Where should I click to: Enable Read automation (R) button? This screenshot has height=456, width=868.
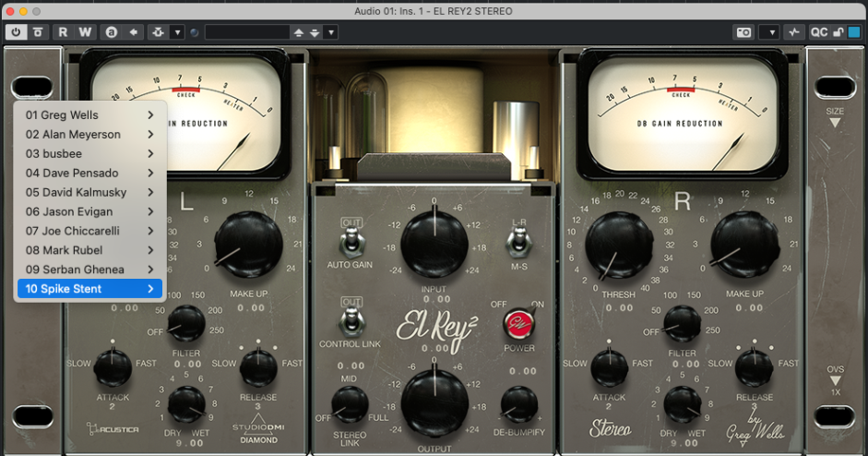63,32
